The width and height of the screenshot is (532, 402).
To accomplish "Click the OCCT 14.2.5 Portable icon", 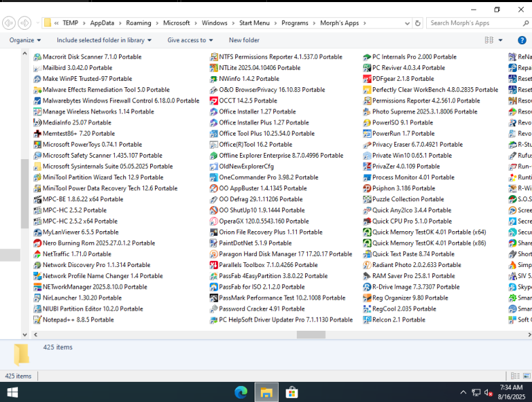I will click(214, 101).
